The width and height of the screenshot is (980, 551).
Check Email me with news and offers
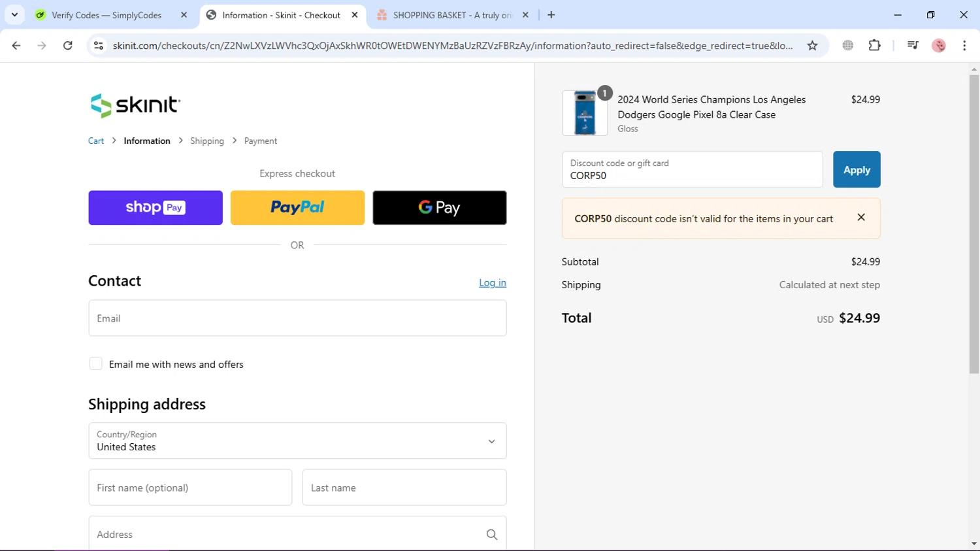point(96,364)
